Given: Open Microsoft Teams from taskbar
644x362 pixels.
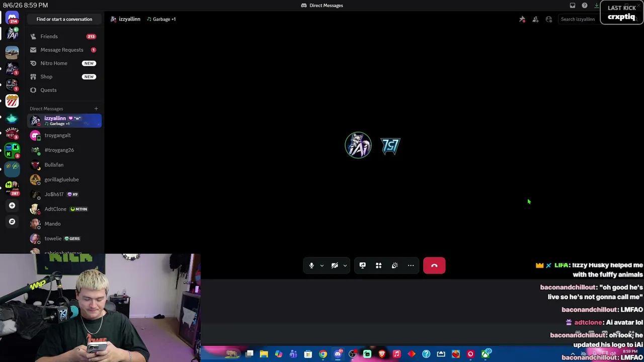Looking at the screenshot, I should coord(293,354).
